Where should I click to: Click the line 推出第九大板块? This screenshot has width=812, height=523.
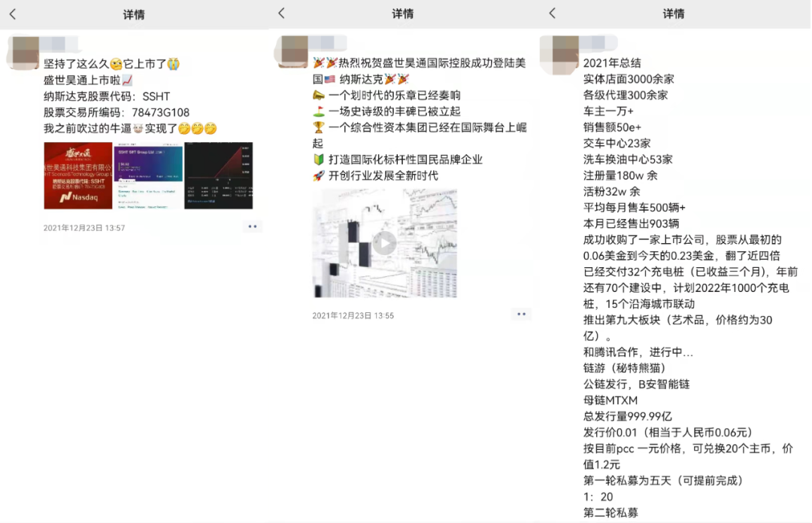pyautogui.click(x=678, y=321)
